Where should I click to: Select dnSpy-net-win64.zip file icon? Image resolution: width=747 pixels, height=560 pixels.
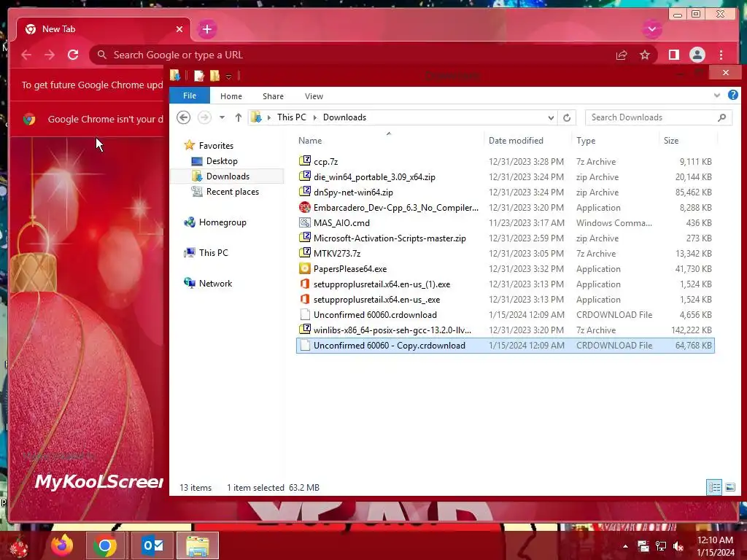coord(305,192)
